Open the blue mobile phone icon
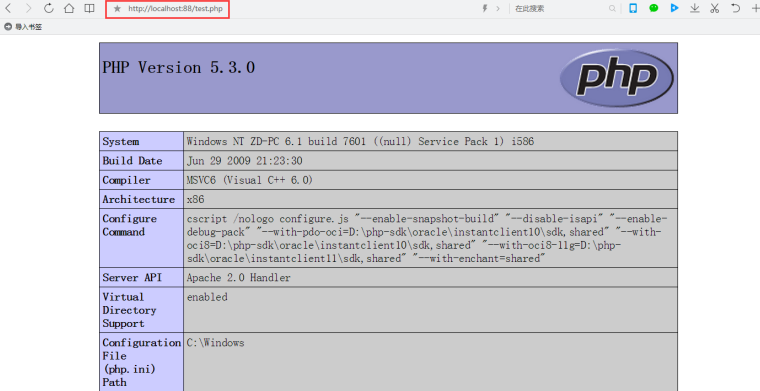The width and height of the screenshot is (760, 391). pos(633,8)
